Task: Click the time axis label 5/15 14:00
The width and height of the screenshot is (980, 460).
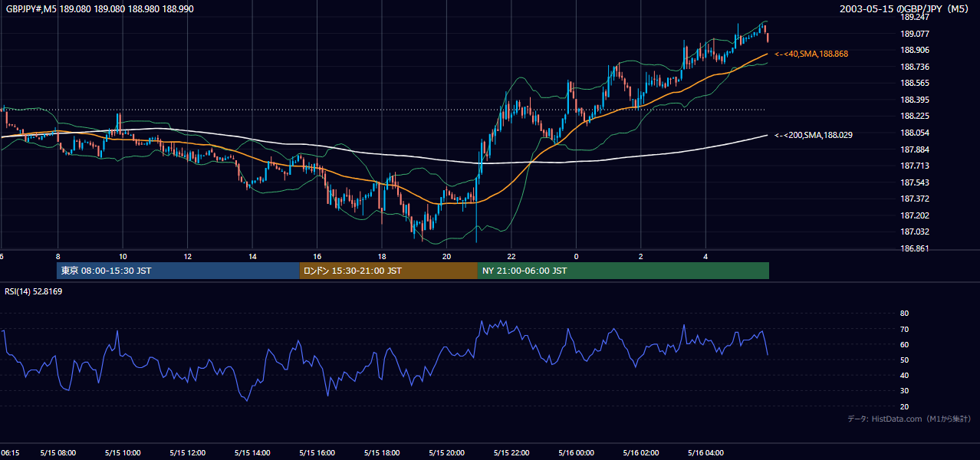Action: point(252,453)
